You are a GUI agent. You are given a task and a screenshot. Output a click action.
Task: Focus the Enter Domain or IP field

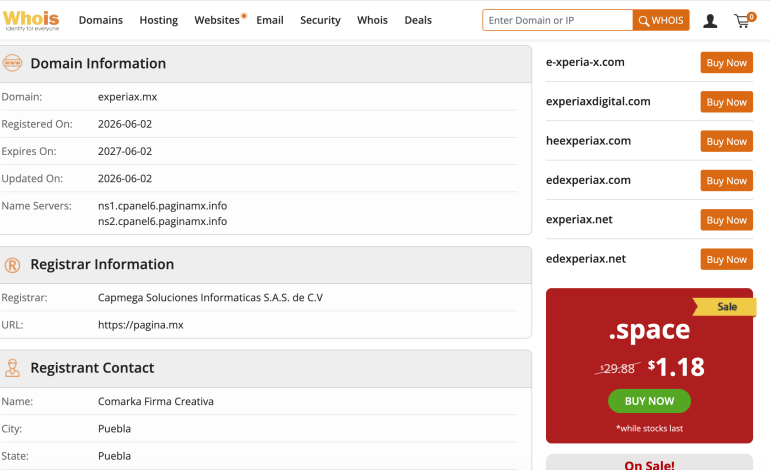(x=557, y=20)
